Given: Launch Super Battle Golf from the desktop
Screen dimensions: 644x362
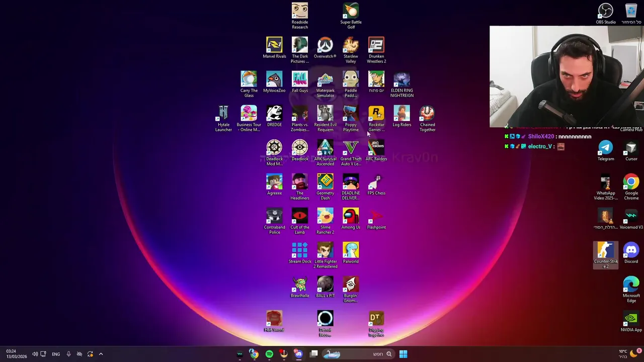Looking at the screenshot, I should point(351,16).
